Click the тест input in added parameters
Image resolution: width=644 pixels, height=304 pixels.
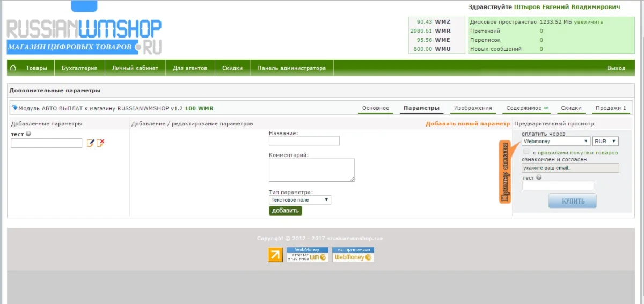(47, 143)
